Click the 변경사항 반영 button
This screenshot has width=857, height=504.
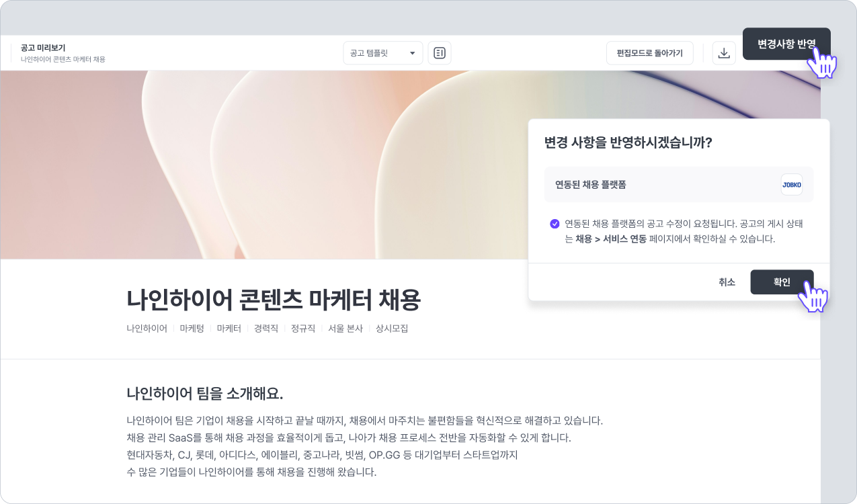(x=786, y=44)
